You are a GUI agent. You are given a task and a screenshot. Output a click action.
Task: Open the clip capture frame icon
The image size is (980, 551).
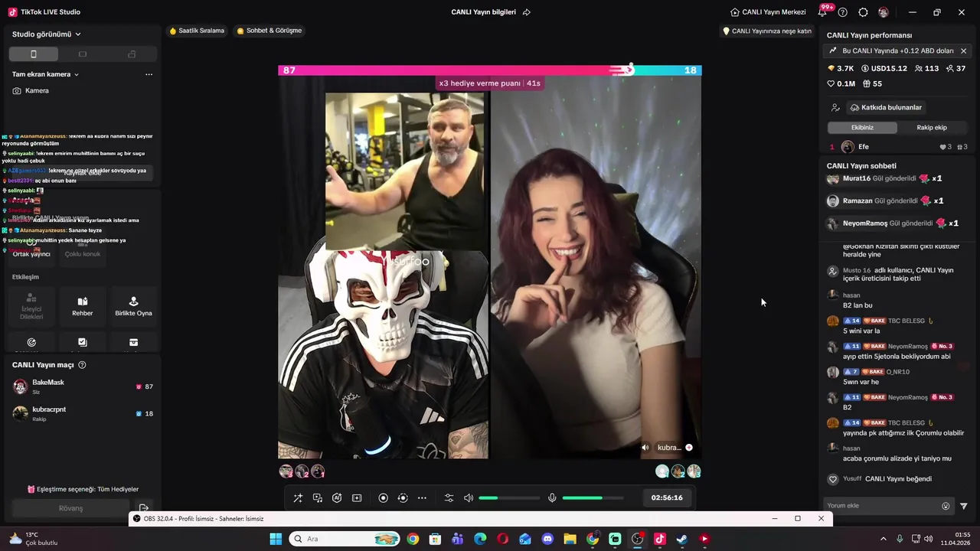point(357,498)
